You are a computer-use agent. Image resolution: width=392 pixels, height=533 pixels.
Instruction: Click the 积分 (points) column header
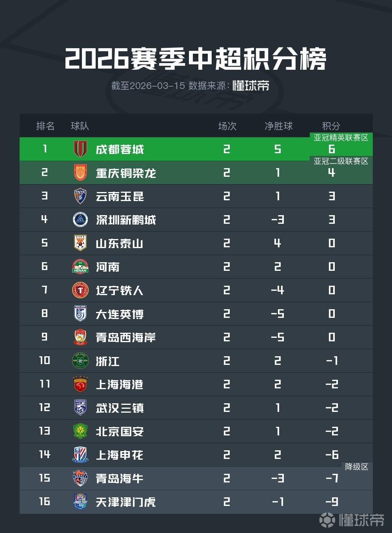click(x=331, y=126)
